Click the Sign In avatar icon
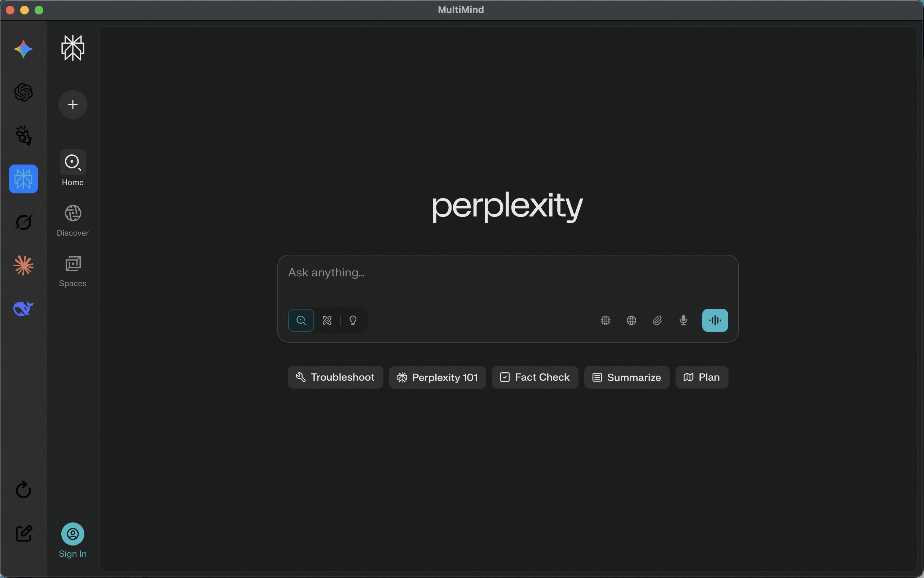Screen dimensions: 924x578 click(72, 534)
